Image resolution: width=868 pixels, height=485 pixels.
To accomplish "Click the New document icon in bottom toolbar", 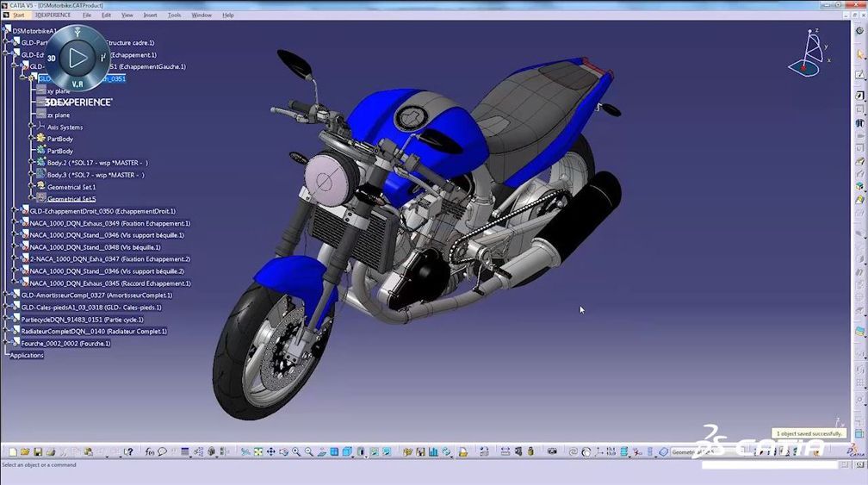I will click(x=12, y=452).
